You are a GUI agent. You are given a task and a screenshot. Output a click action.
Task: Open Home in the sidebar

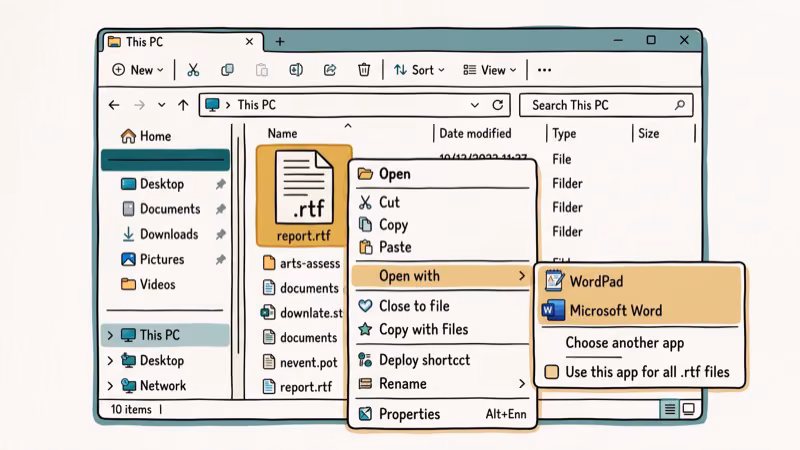tap(146, 136)
